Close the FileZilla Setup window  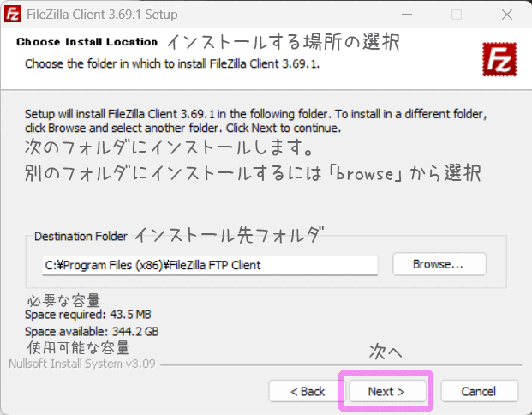(507, 15)
